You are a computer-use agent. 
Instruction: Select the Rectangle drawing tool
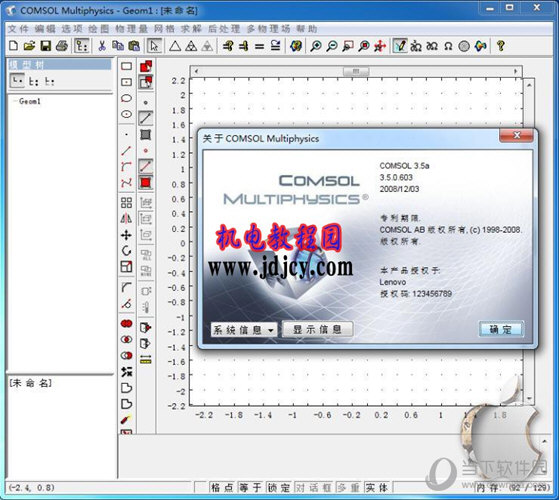point(127,66)
